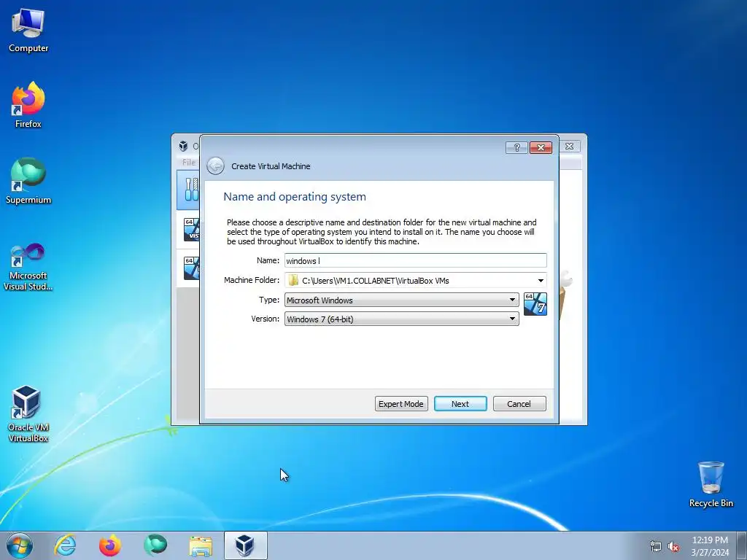The width and height of the screenshot is (747, 560).
Task: Open the taskbar clock showing 12:19 PM
Action: click(x=710, y=546)
